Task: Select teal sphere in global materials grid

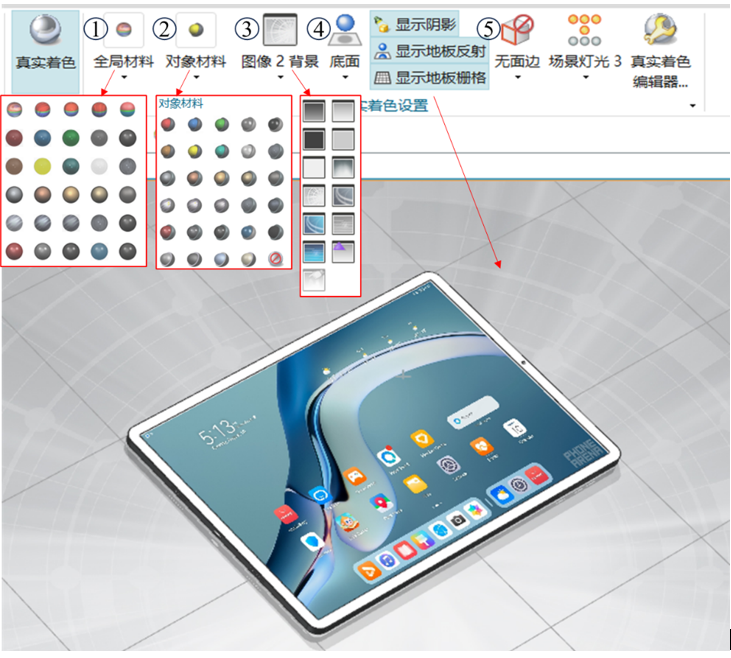Action: 71,166
